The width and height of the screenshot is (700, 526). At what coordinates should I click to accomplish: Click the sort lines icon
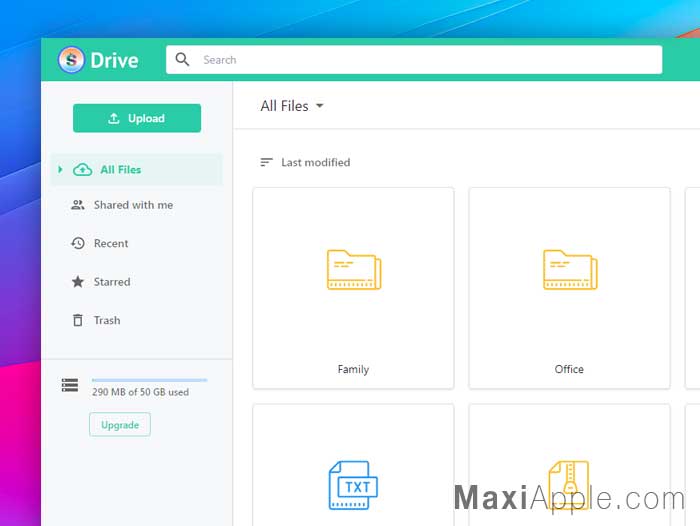[x=267, y=162]
